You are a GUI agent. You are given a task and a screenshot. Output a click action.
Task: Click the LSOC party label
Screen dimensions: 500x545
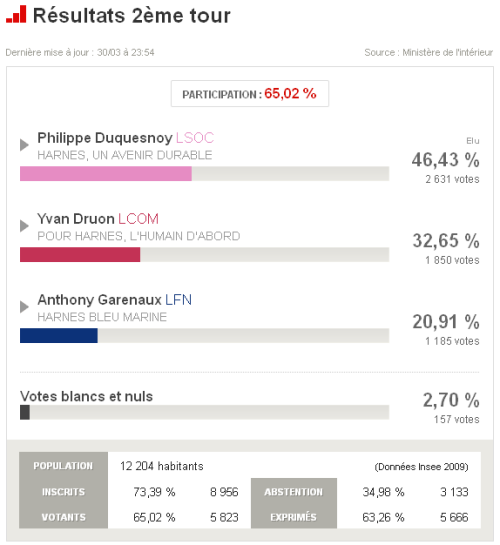coord(195,138)
